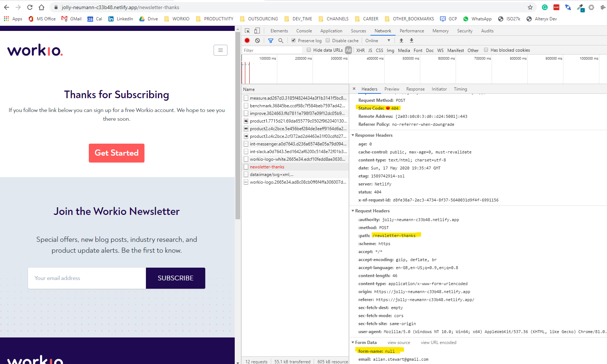
Task: Click the Get Started button
Action: [x=116, y=153]
